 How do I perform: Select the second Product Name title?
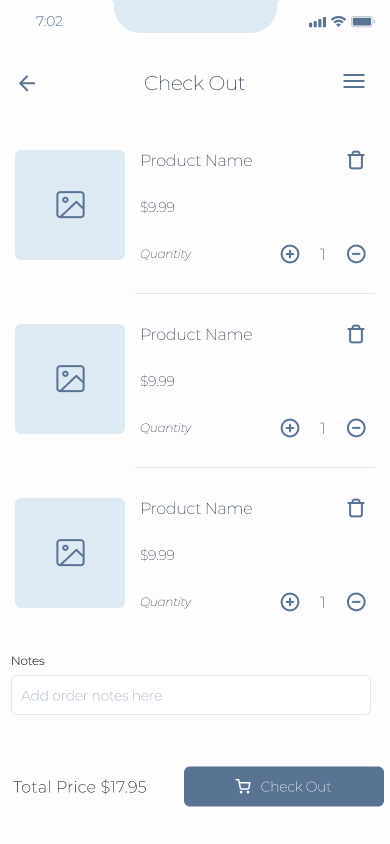point(196,334)
